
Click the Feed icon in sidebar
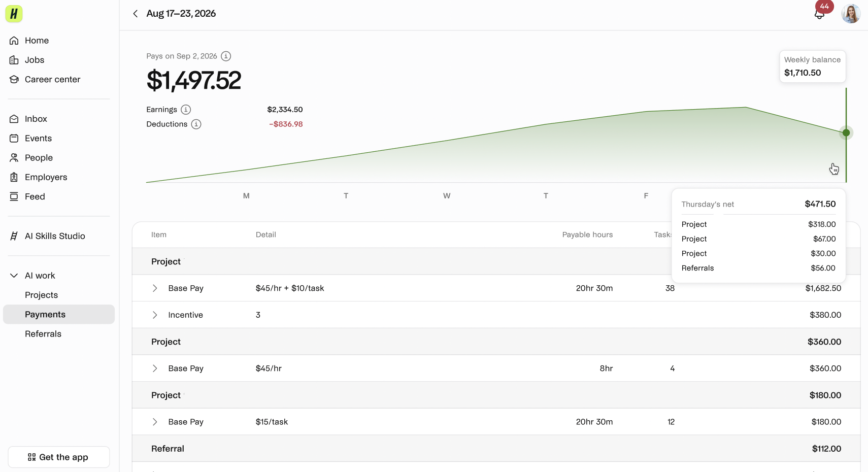coord(14,196)
